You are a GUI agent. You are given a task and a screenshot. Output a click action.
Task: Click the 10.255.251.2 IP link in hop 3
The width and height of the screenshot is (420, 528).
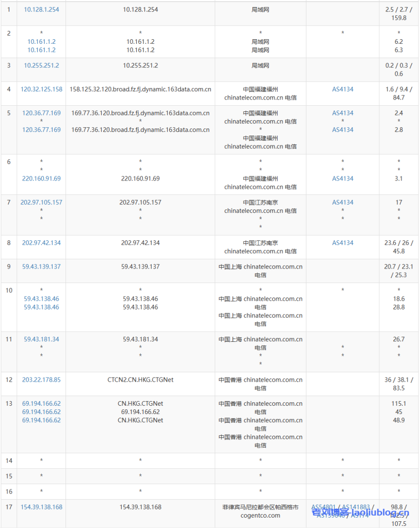(41, 65)
